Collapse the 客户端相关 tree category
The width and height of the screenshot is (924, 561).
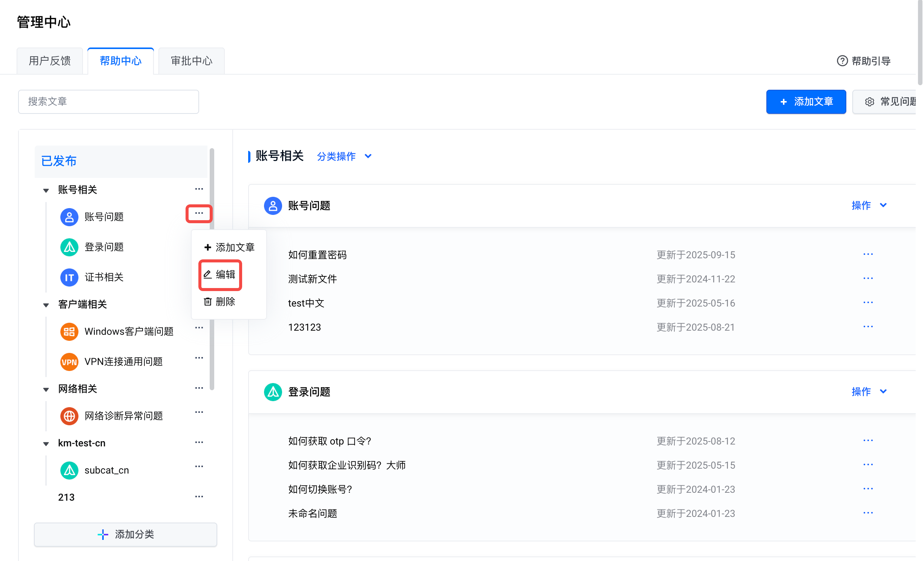(46, 305)
